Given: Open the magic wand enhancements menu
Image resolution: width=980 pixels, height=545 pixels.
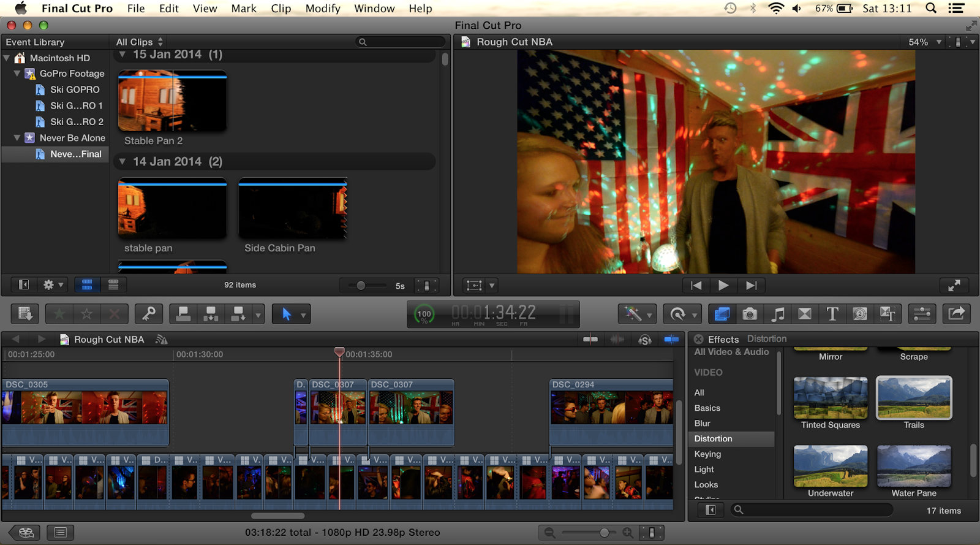Looking at the screenshot, I should click(x=637, y=314).
